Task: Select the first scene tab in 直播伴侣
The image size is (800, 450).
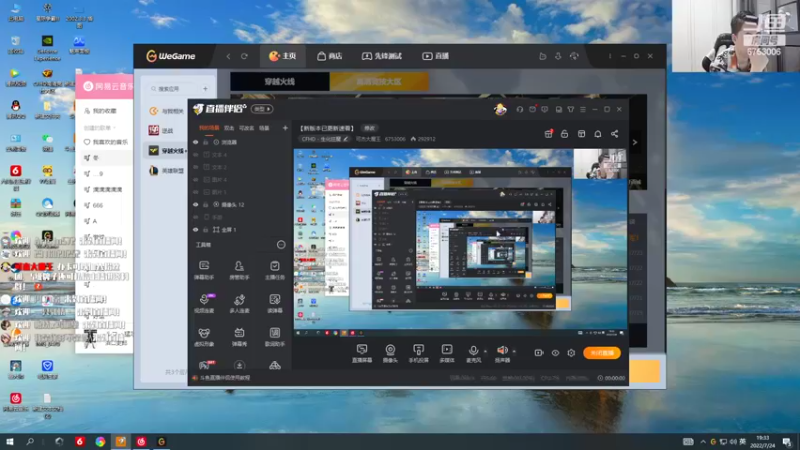Action: [x=209, y=128]
